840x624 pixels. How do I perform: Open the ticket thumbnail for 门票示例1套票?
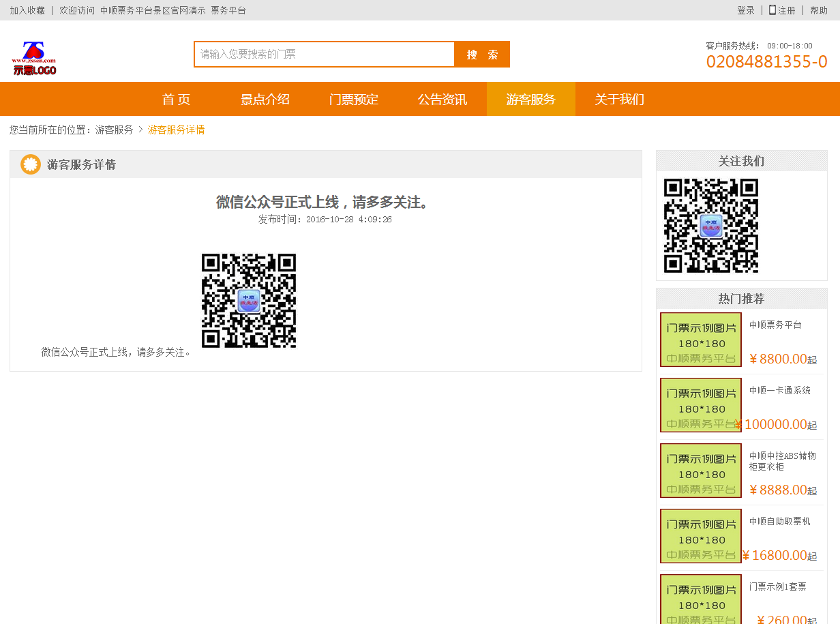[x=701, y=599]
